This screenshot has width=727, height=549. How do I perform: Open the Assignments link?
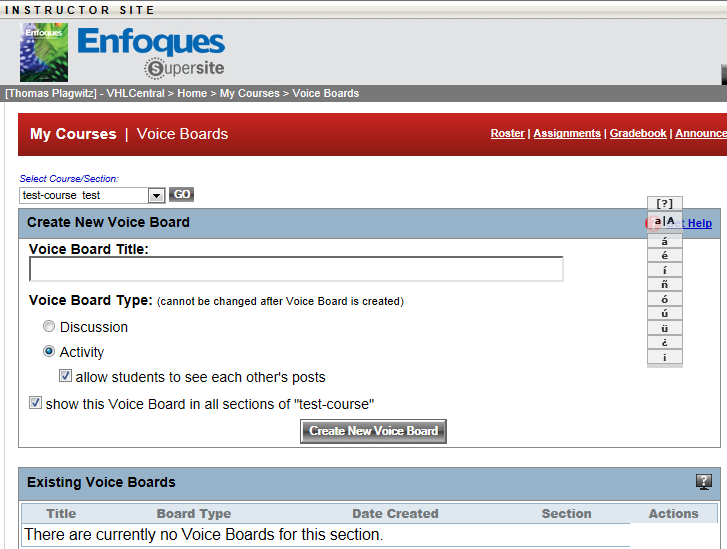pos(567,134)
